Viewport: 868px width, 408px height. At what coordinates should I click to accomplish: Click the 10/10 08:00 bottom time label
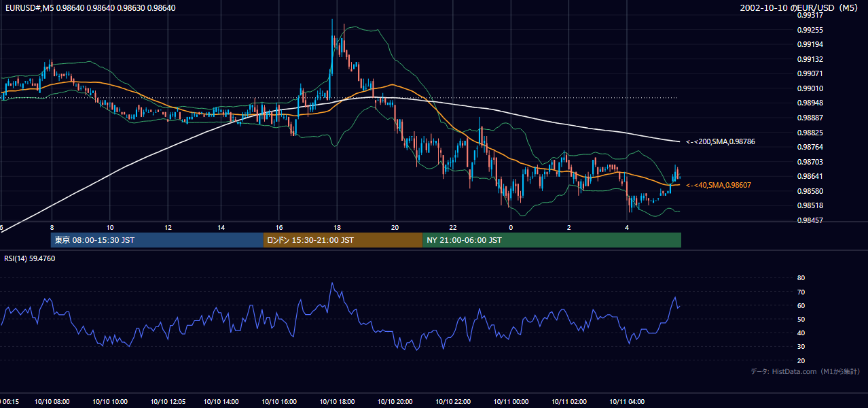coord(52,402)
